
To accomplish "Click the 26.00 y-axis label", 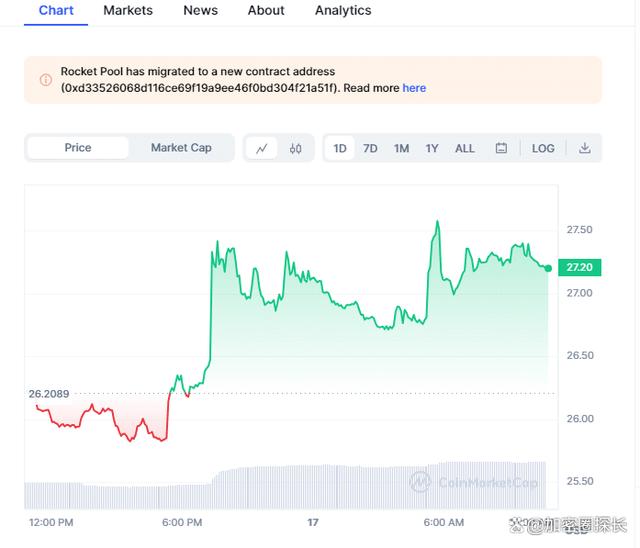I will point(580,419).
